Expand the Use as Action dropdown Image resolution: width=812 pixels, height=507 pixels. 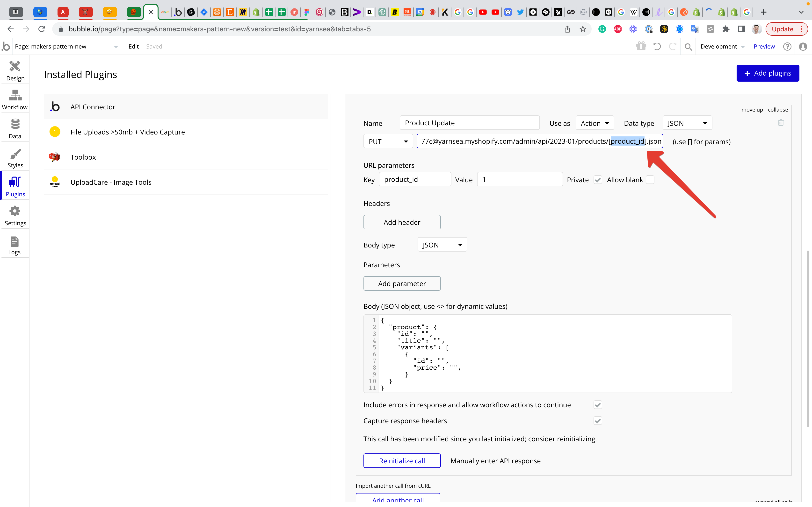(x=594, y=123)
